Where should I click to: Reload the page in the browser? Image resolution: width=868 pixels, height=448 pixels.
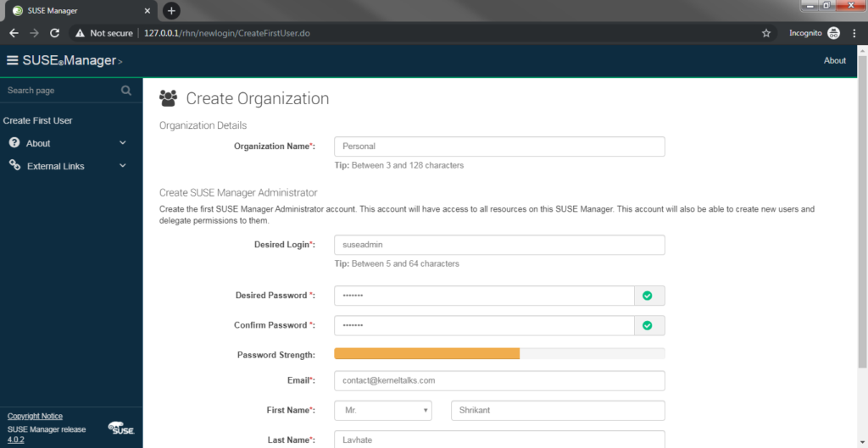(54, 33)
